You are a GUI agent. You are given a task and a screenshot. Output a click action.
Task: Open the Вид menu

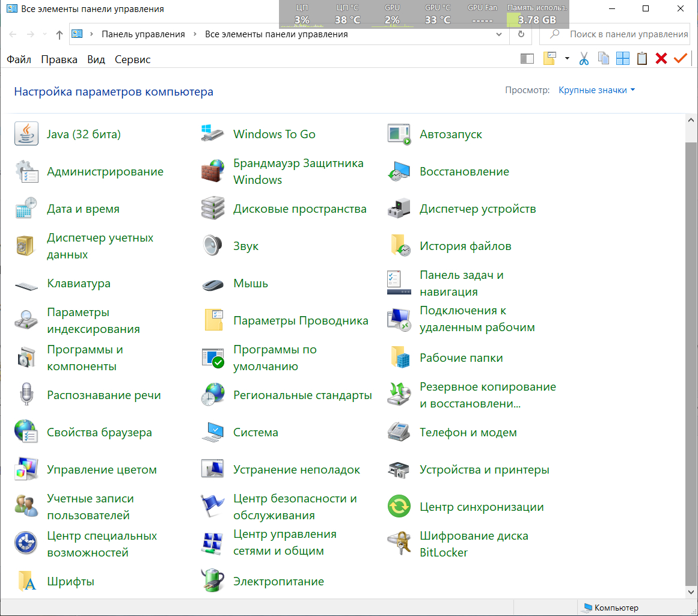point(96,59)
